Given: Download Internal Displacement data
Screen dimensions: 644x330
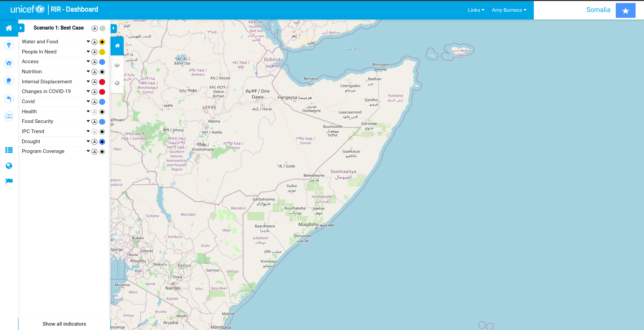Looking at the screenshot, I should 95,82.
